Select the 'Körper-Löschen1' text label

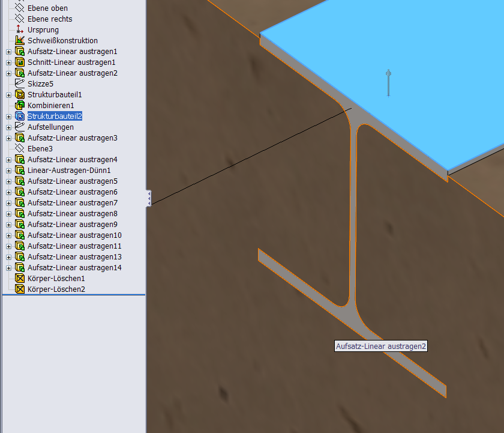coord(56,279)
